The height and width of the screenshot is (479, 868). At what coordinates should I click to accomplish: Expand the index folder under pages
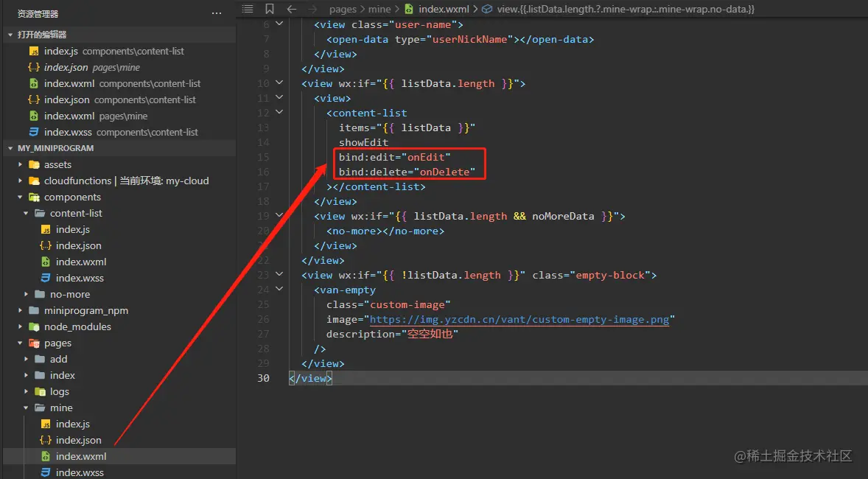coord(26,375)
